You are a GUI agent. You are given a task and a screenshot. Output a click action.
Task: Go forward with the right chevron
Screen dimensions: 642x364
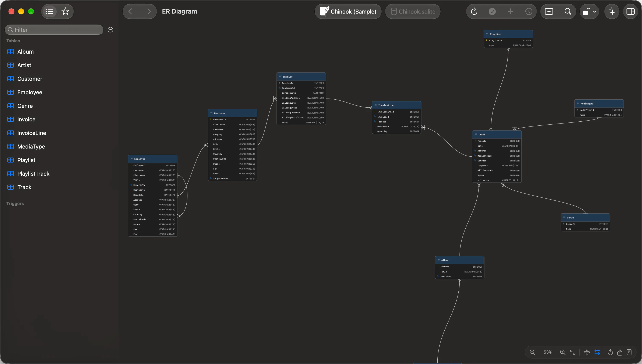[x=149, y=11]
